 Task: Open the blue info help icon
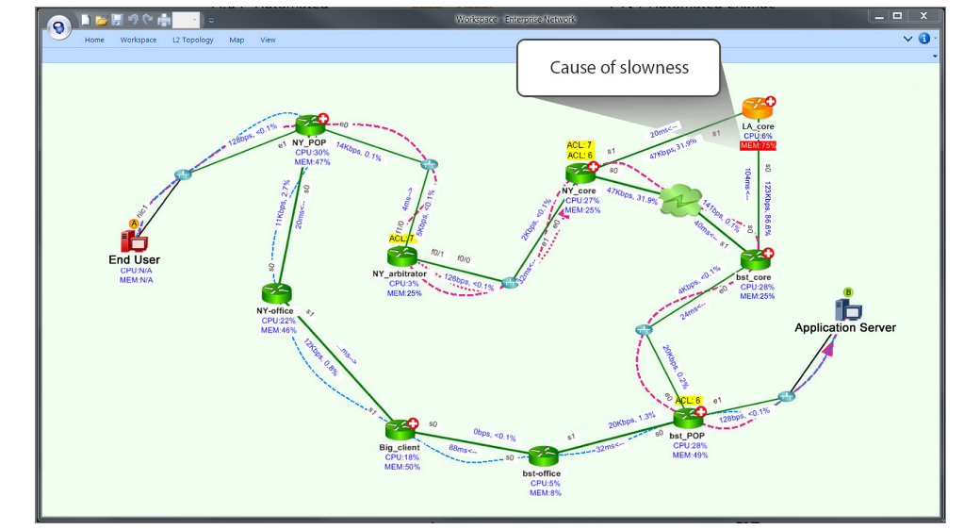point(923,38)
